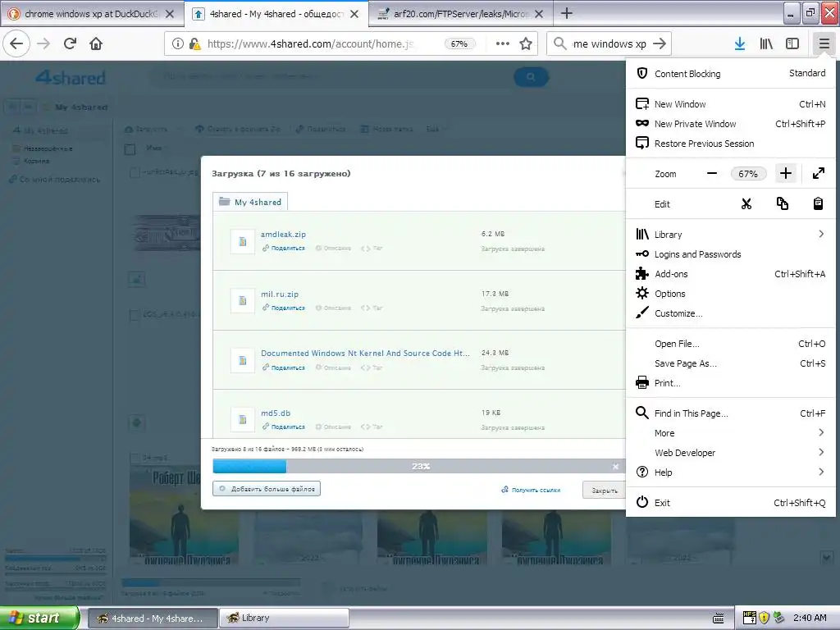Open the shield icon in system tray
Image resolution: width=840 pixels, height=630 pixels.
[x=765, y=618]
